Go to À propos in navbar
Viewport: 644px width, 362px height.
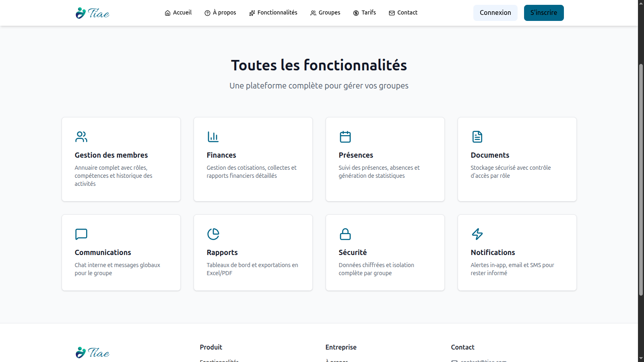[x=220, y=13]
